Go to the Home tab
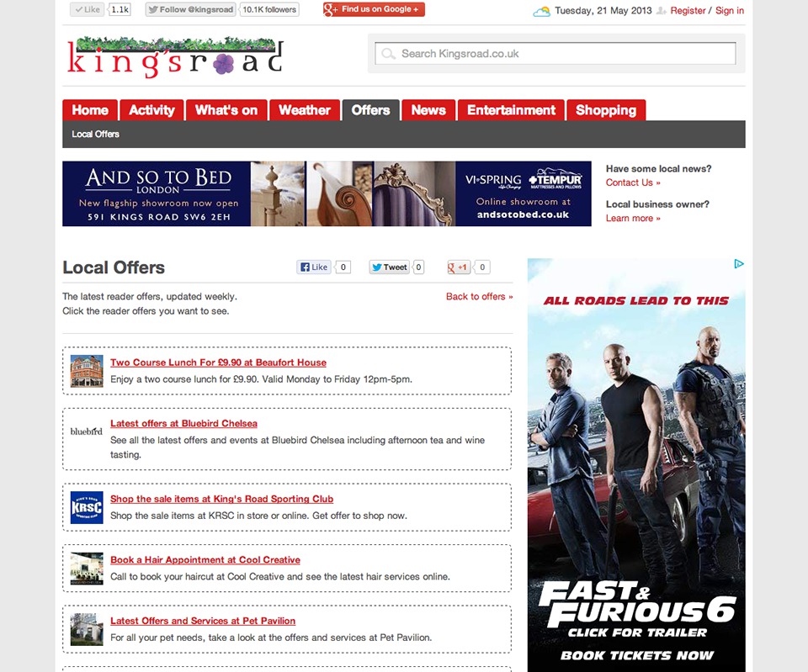The width and height of the screenshot is (808, 672). pyautogui.click(x=90, y=110)
